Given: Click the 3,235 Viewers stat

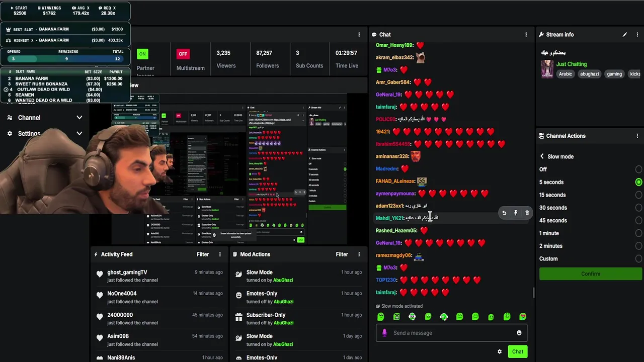Looking at the screenshot, I should [x=225, y=59].
